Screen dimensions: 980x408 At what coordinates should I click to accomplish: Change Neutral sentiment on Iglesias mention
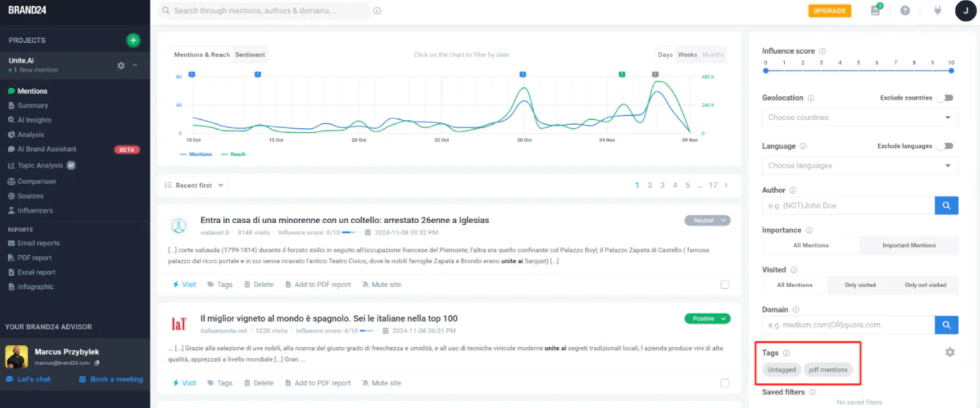(x=707, y=220)
